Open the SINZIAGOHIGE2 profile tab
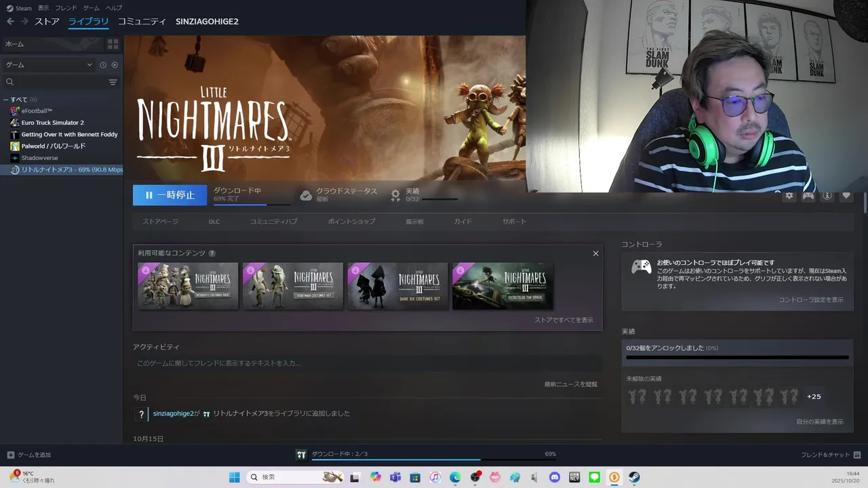 207,22
